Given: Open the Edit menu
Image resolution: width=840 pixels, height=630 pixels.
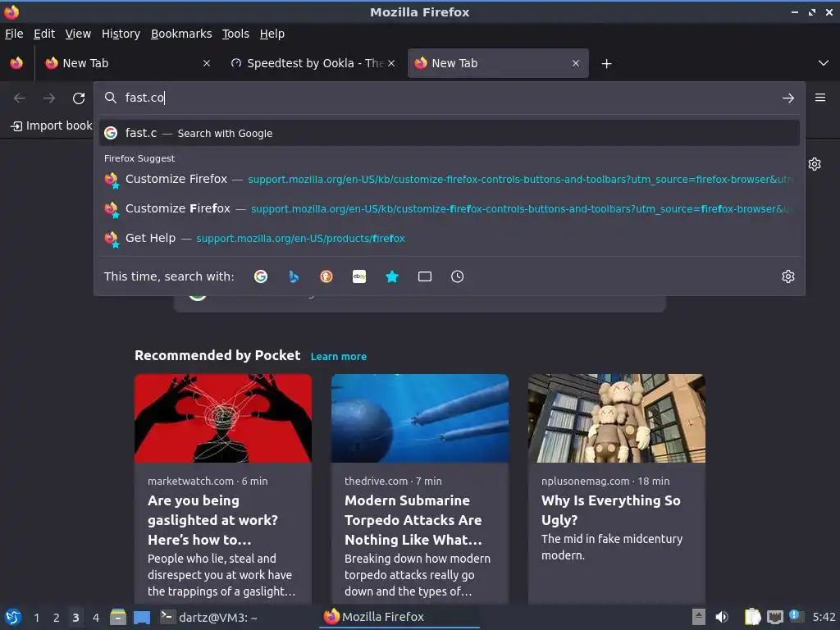Looking at the screenshot, I should click(44, 34).
